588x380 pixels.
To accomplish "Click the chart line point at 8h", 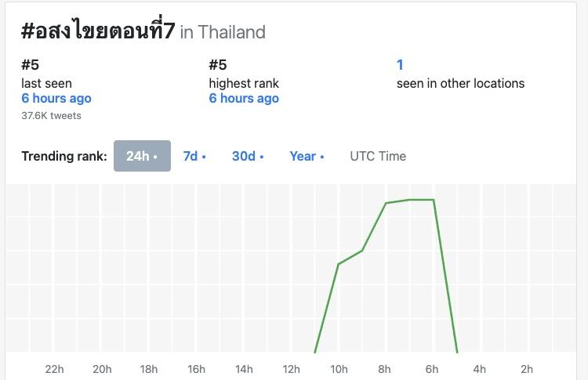I will pos(386,204).
